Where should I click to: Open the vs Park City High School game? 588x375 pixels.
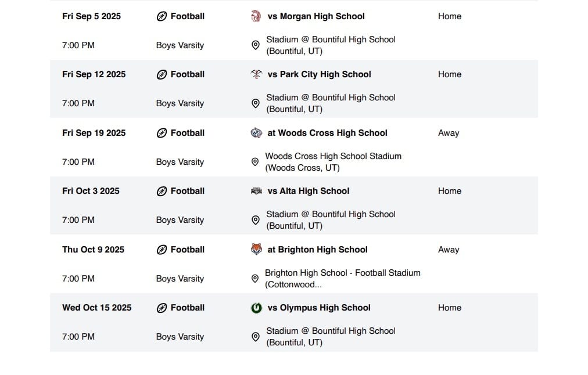[x=319, y=74]
